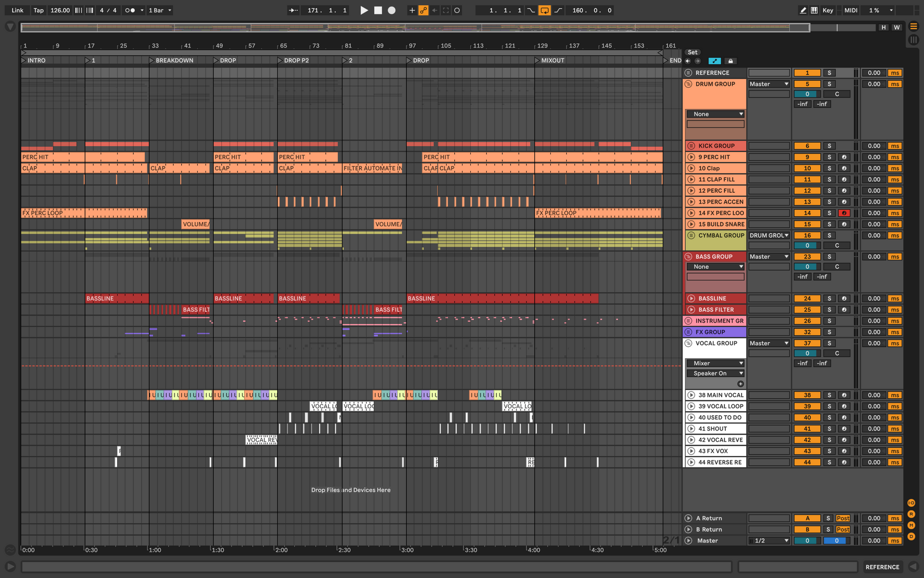Toggle Draw Mode pencil icon
This screenshot has width=924, height=578.
[x=803, y=10]
